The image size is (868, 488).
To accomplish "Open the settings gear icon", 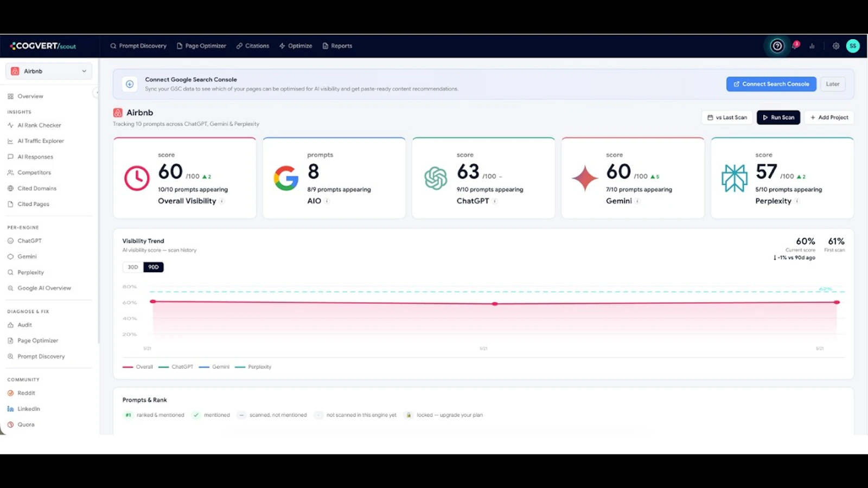I will [836, 46].
